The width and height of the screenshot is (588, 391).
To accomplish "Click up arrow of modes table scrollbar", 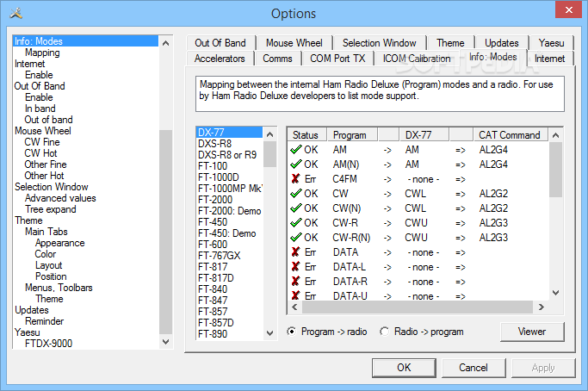I will [556, 135].
